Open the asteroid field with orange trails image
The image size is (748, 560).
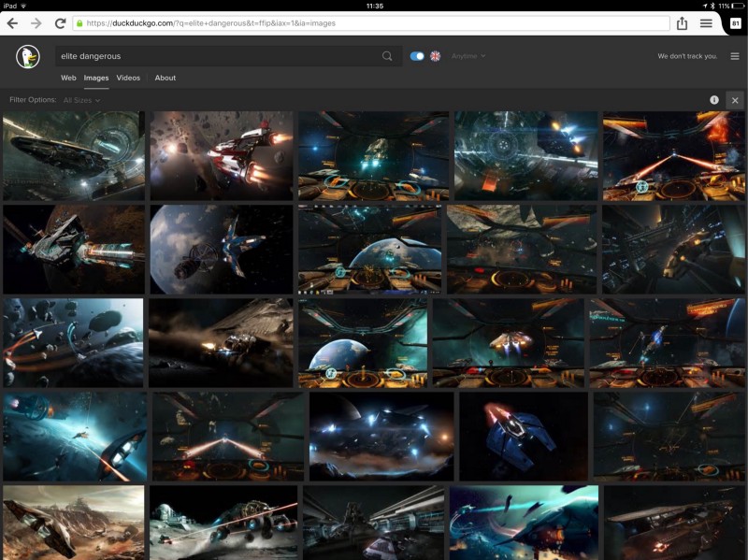pos(73,343)
